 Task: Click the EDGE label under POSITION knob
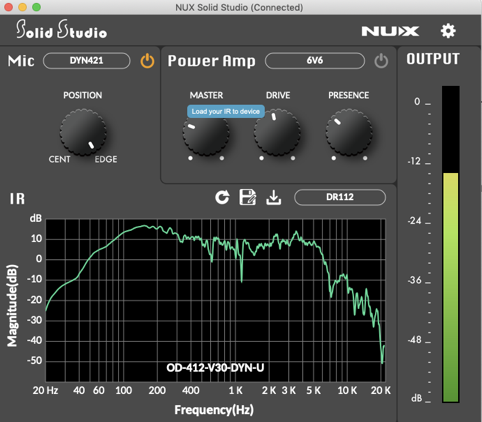[x=106, y=159]
